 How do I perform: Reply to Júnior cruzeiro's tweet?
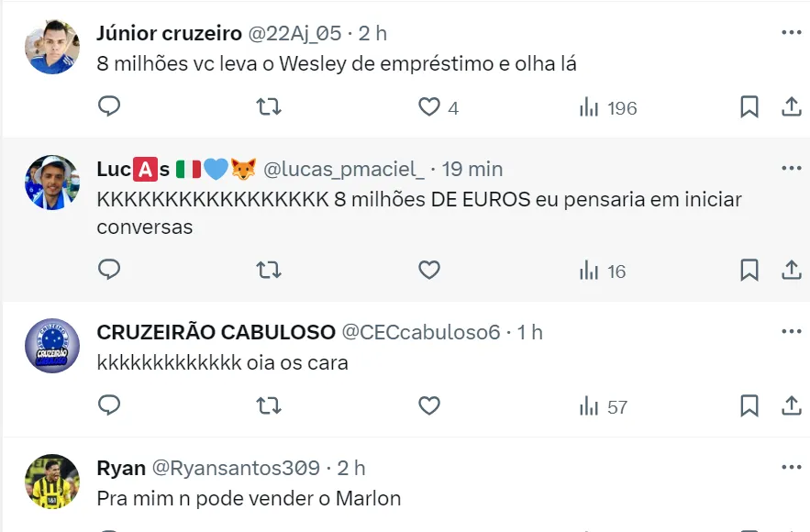pyautogui.click(x=109, y=107)
